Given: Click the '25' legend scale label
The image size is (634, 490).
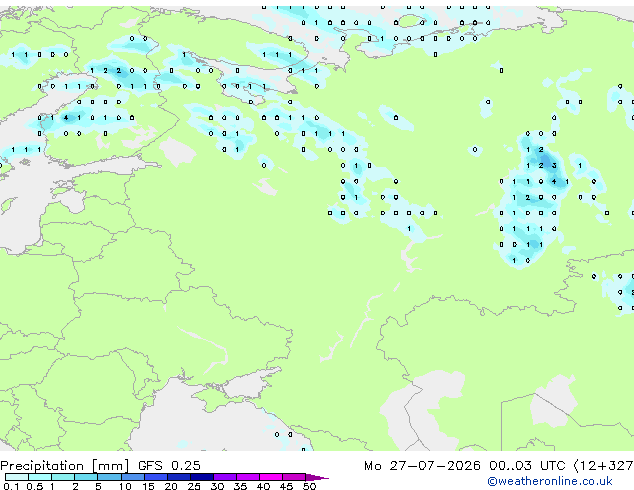Looking at the screenshot, I should point(194,486).
